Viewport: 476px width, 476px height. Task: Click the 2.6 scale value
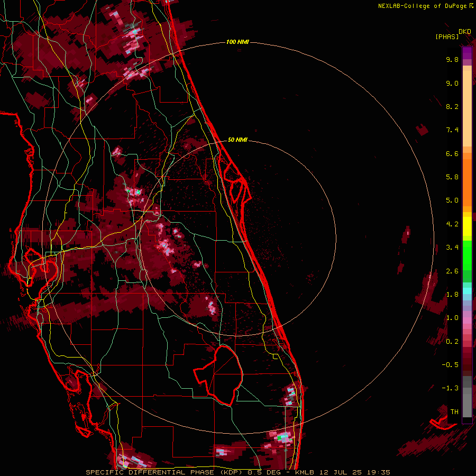click(452, 271)
